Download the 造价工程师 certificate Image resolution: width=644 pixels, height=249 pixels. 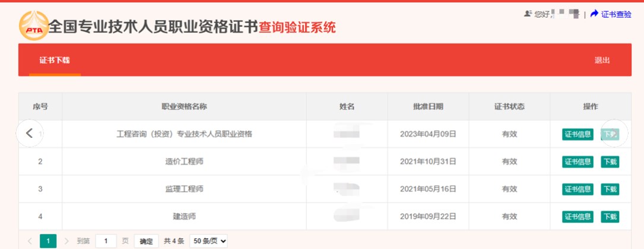610,162
